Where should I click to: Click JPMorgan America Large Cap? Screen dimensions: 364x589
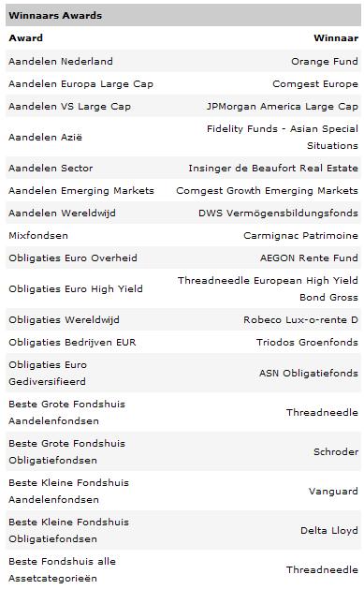click(x=283, y=107)
